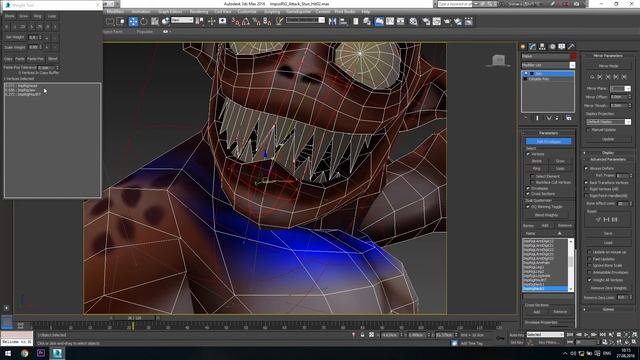Toggle the Percent Snap icon

tap(256, 21)
